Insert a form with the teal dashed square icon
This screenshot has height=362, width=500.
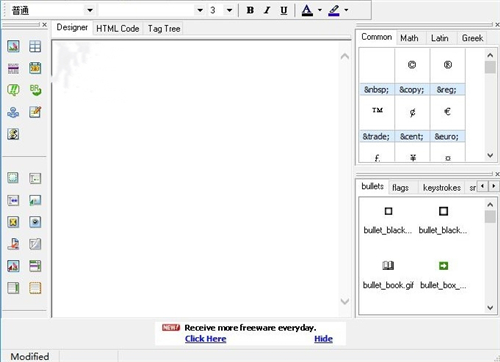tap(13, 178)
